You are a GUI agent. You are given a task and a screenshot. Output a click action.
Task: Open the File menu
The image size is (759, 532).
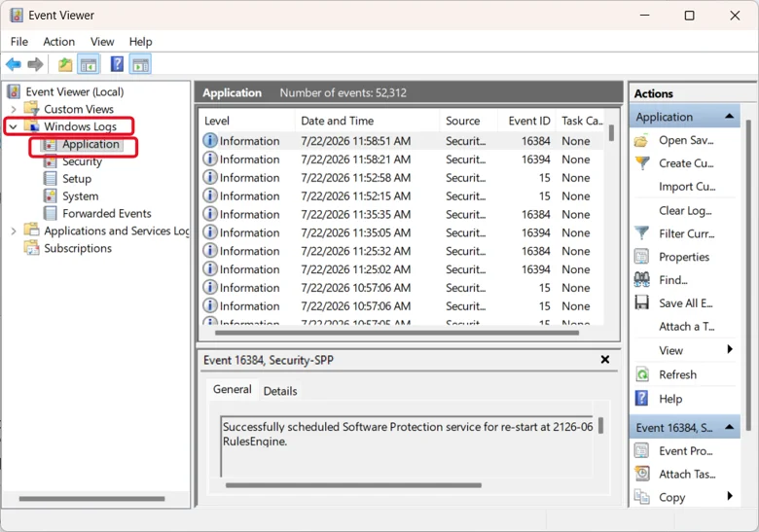[x=19, y=42]
